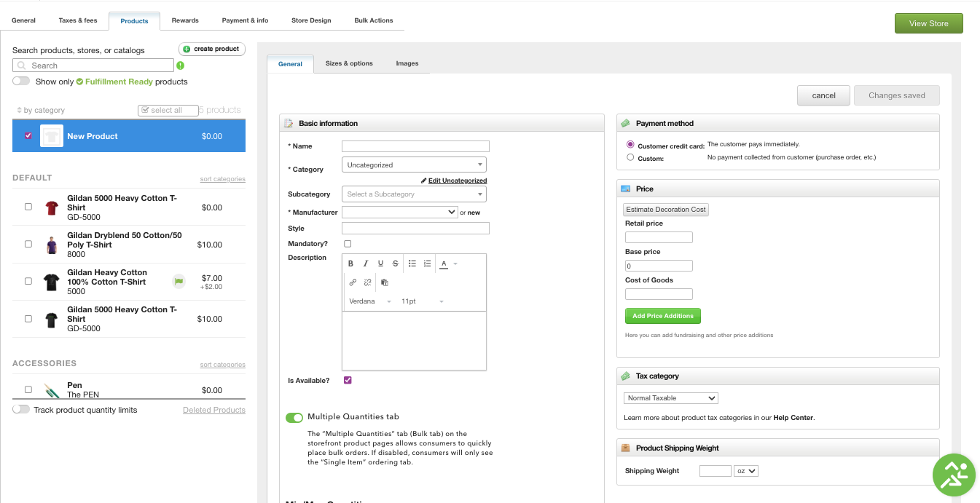Click the by category sort arrows

20,111
